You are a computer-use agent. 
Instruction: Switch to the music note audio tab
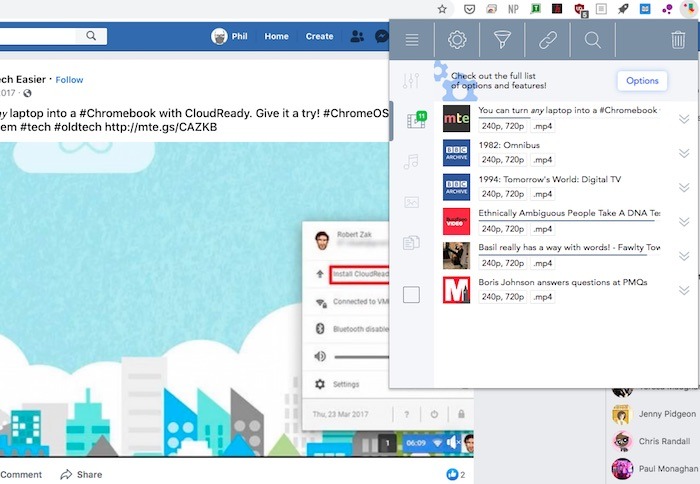pos(411,161)
